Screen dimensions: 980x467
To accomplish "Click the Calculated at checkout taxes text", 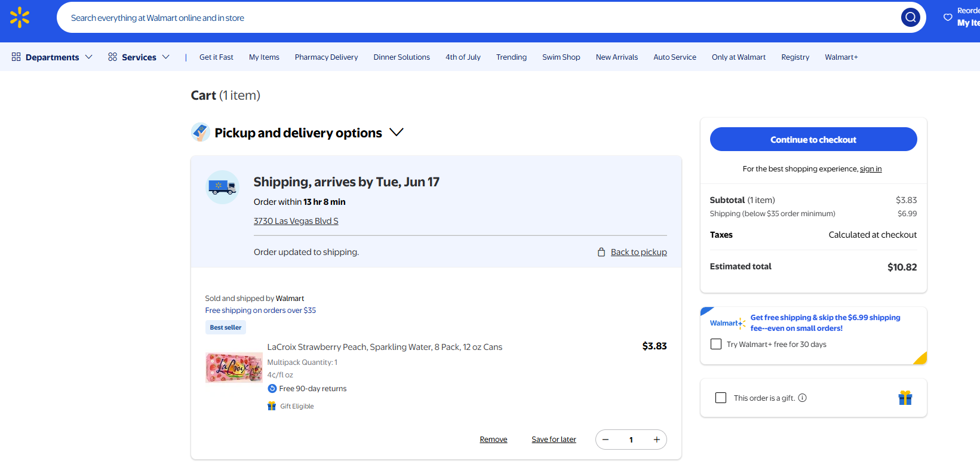I will pos(873,235).
